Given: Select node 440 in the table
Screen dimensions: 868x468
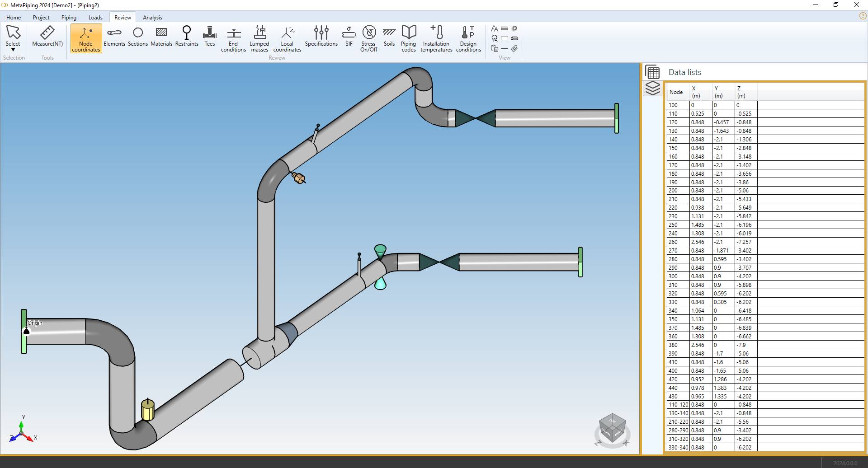Looking at the screenshot, I should (678, 388).
